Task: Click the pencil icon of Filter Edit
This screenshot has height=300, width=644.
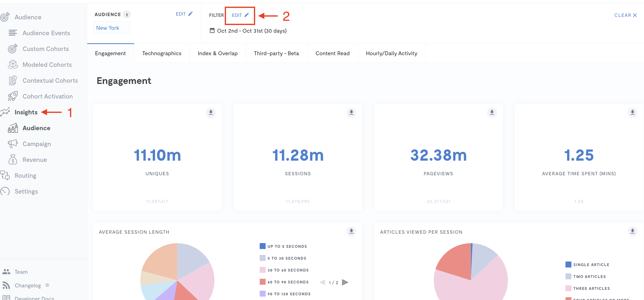Action: (x=247, y=15)
